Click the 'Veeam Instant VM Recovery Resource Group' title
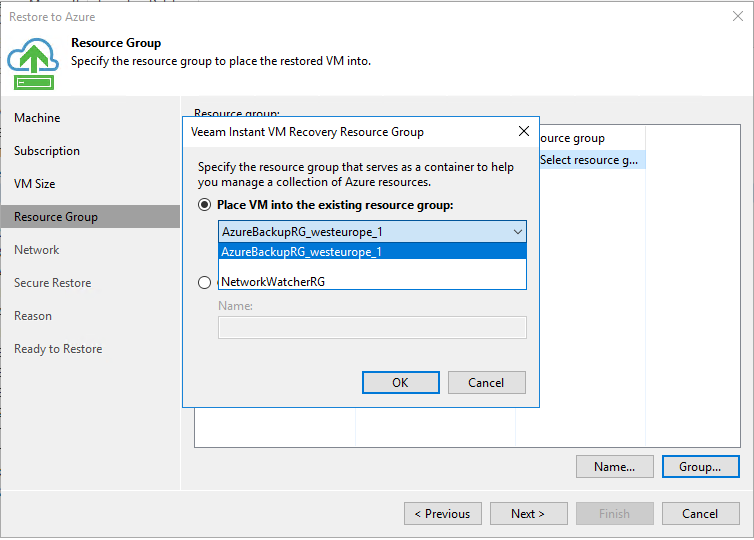Screen dimensions: 754x540 307,132
